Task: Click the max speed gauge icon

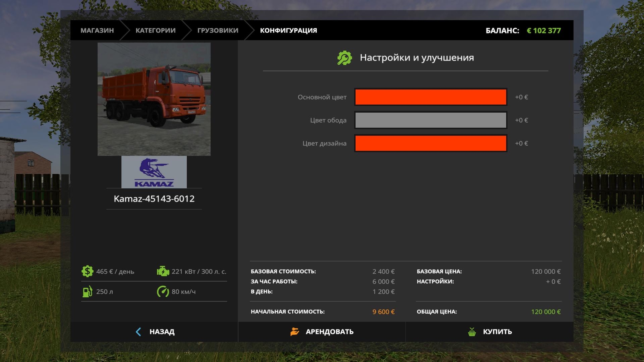Action: (163, 292)
